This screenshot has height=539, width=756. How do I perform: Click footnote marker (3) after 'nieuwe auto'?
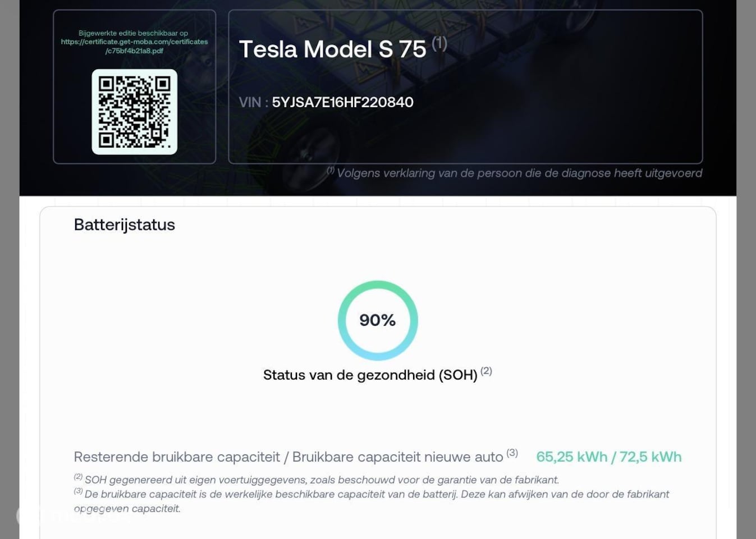512,453
